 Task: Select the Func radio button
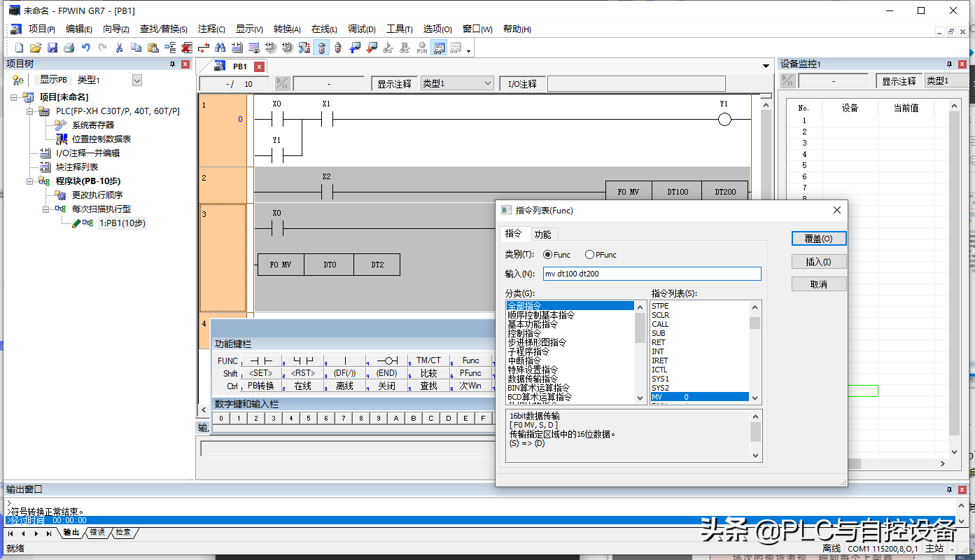[x=547, y=255]
